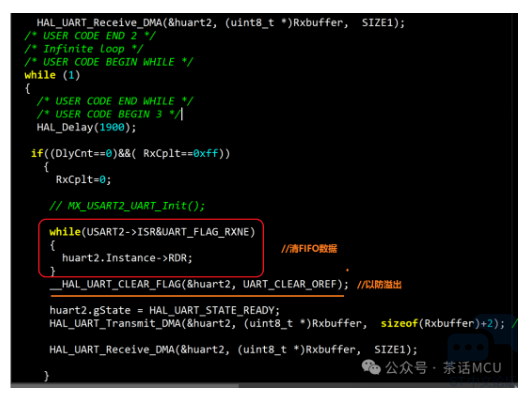Image resolution: width=526 pixels, height=397 pixels.
Task: Click the "huart2.gState = HAL_UART_STATE_READY;" line
Action: 165,310
